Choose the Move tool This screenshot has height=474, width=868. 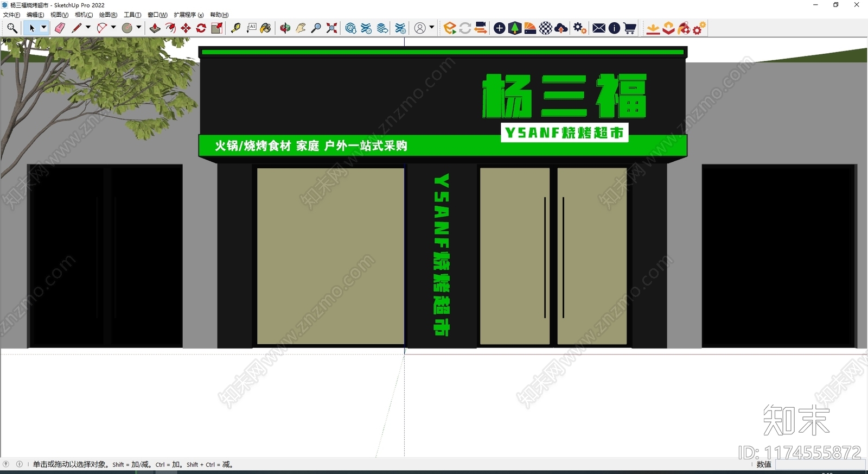coord(186,28)
